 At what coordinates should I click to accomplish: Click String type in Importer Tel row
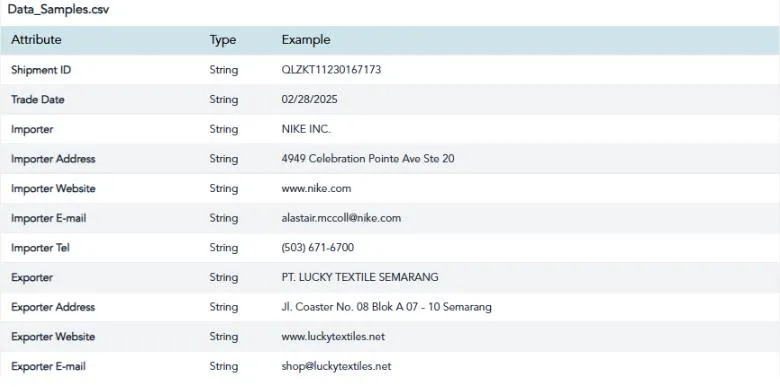click(x=223, y=248)
